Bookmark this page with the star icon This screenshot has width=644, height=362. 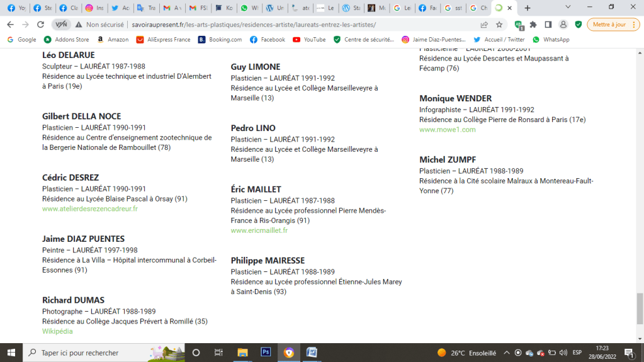coord(499,25)
